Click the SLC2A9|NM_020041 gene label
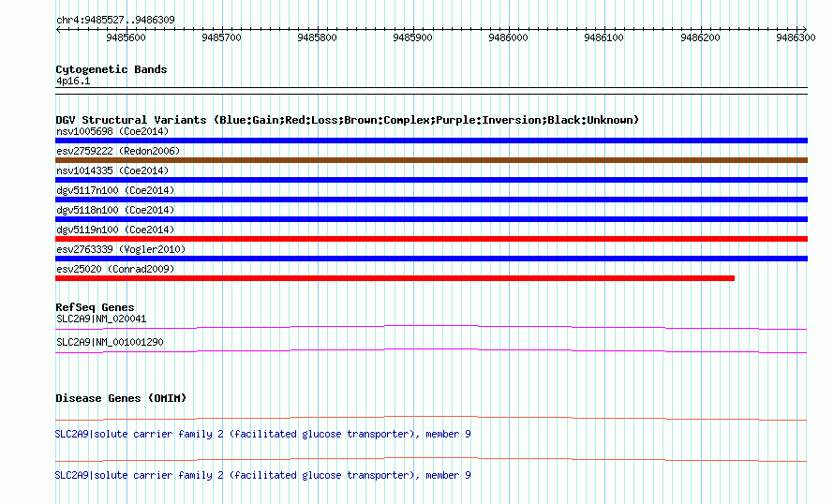Viewport: 834px width, 504px height. click(x=101, y=319)
